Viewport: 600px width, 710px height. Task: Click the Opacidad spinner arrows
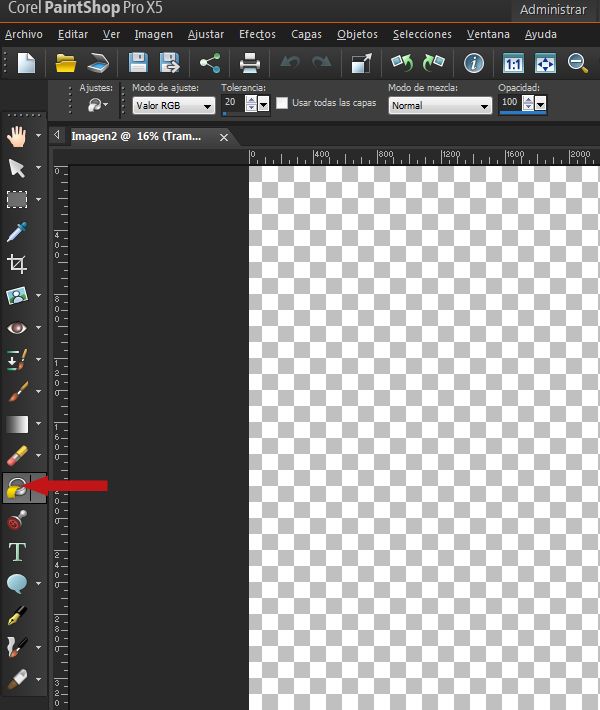pyautogui.click(x=528, y=104)
